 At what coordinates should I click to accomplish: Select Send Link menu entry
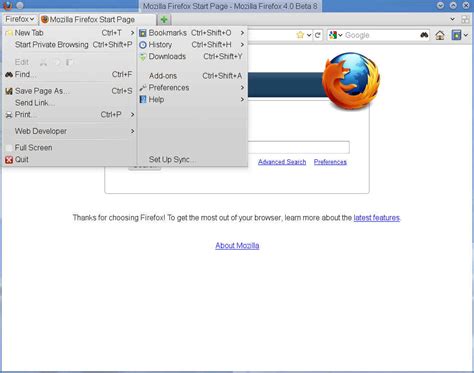(69, 103)
